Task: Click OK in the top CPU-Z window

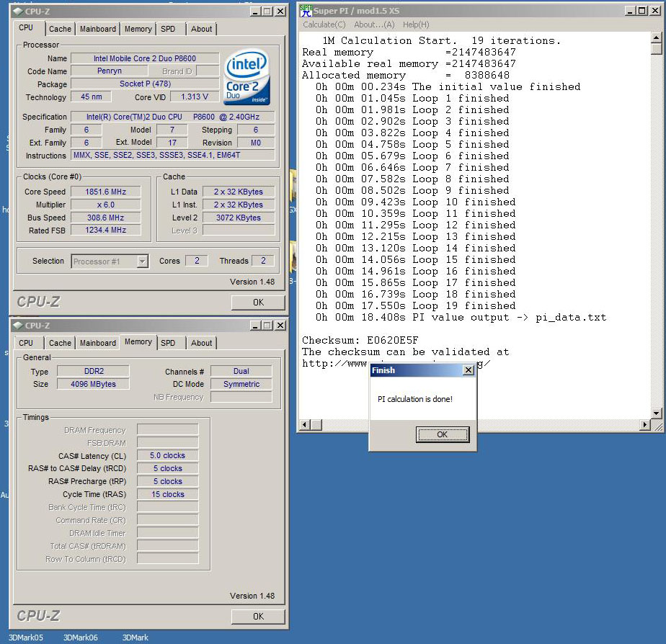Action: pos(258,303)
